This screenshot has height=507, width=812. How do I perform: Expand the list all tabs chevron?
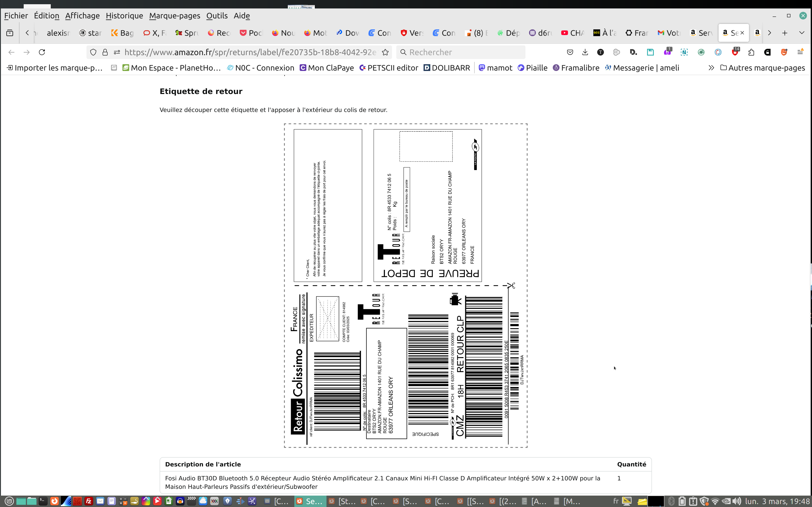click(x=802, y=33)
